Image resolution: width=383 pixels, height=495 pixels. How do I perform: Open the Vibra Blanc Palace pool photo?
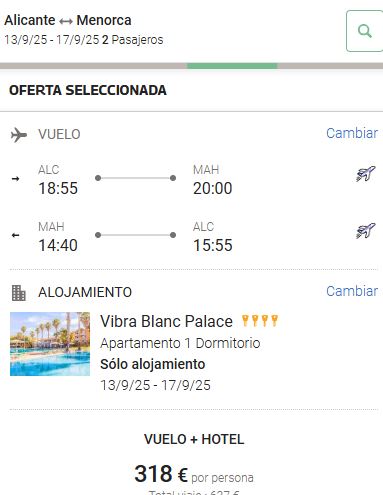point(50,344)
